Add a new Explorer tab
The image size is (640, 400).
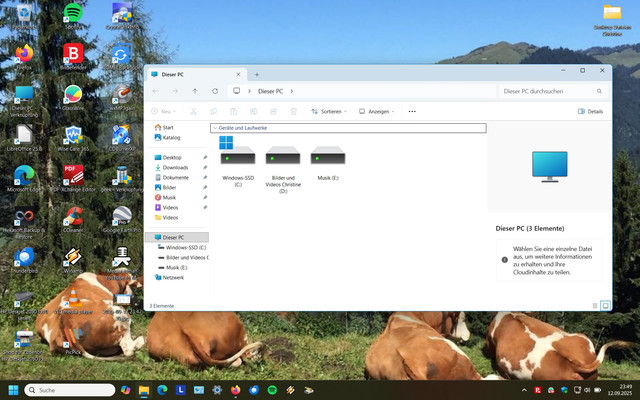coord(257,74)
